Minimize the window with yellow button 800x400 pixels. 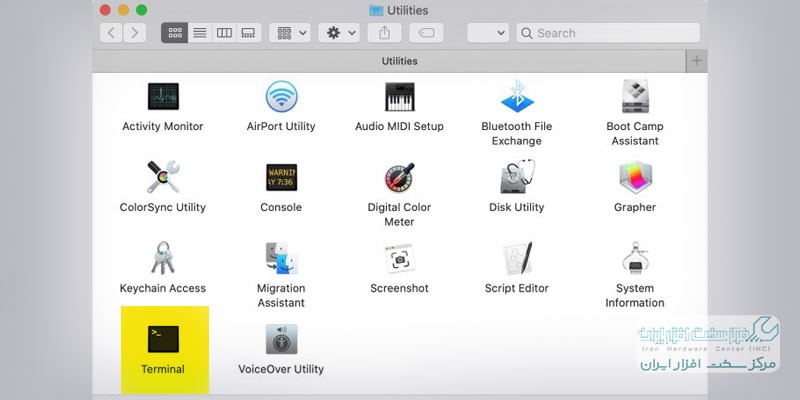(123, 10)
